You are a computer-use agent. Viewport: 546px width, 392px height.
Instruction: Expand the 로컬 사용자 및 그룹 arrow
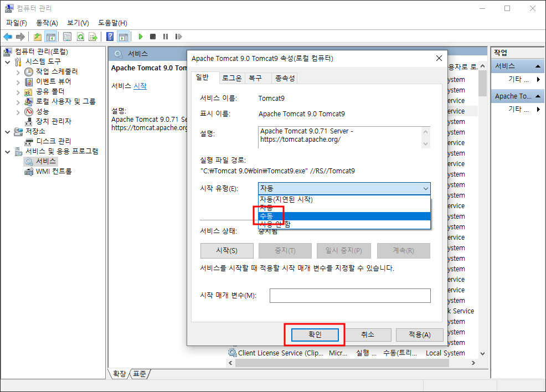[18, 102]
